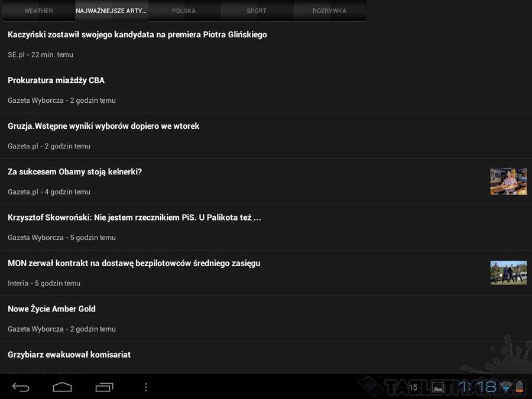Switch to the Sport tab
Screen dimensions: 532x399
[x=257, y=11]
